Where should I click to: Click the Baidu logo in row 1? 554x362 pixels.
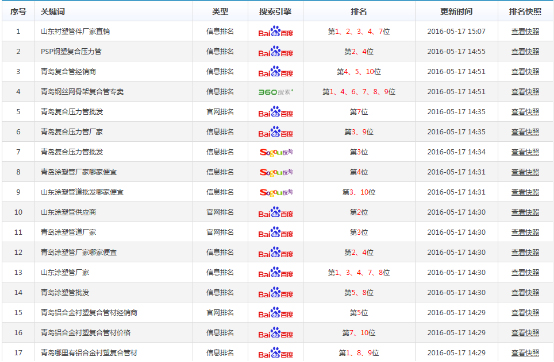(x=276, y=31)
